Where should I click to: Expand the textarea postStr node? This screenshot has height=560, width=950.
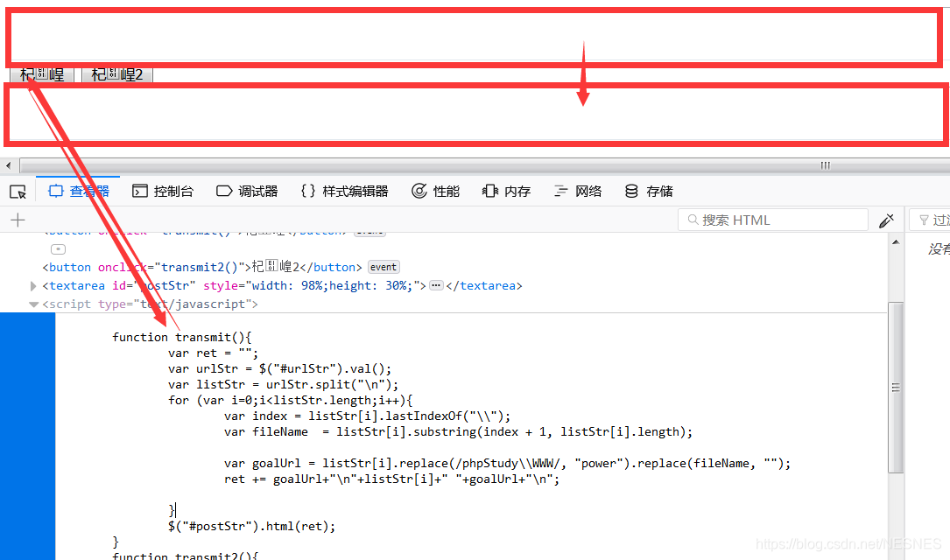click(33, 286)
